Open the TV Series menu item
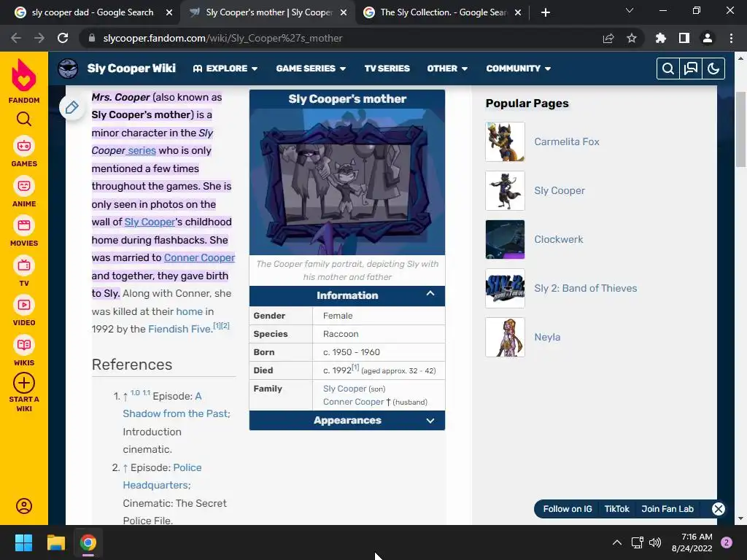Screen dimensions: 747x560 [387, 69]
